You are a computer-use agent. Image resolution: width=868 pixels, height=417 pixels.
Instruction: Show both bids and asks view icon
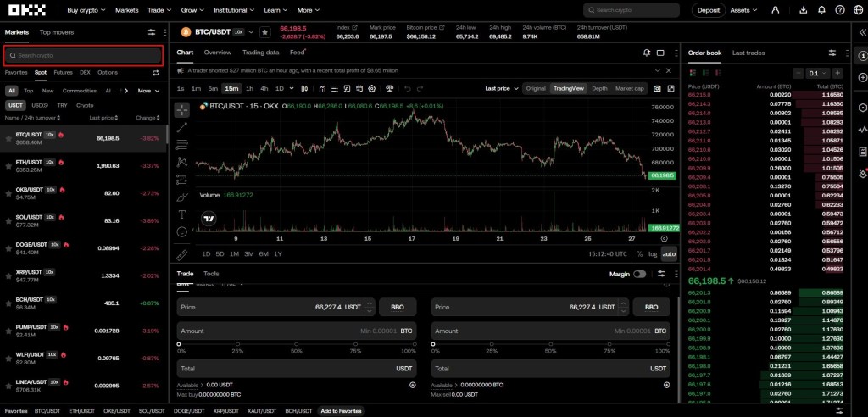[693, 73]
